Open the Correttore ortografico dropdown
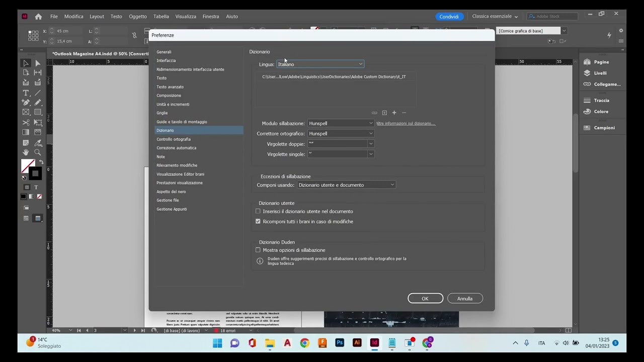This screenshot has width=644, height=362. [341, 134]
